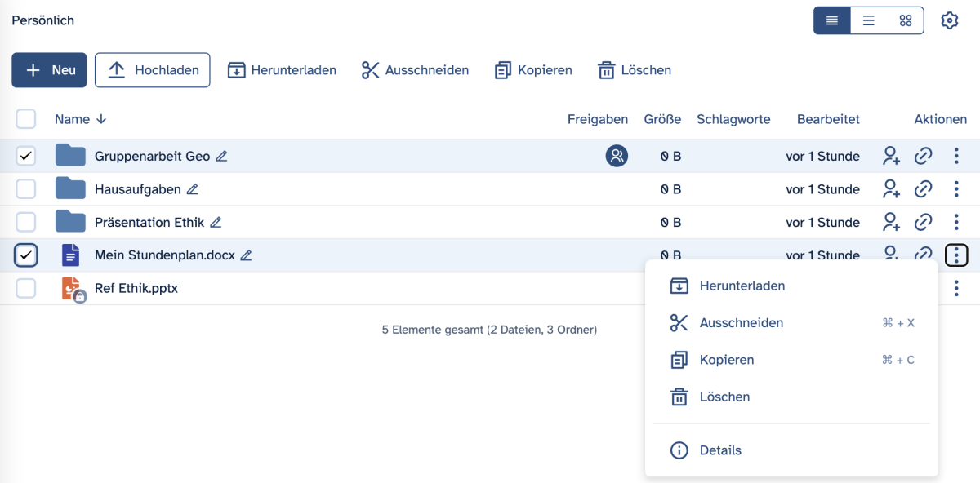The width and height of the screenshot is (980, 483).
Task: Click shared-users badge on Gruppenarbeit Geo
Action: (x=617, y=156)
